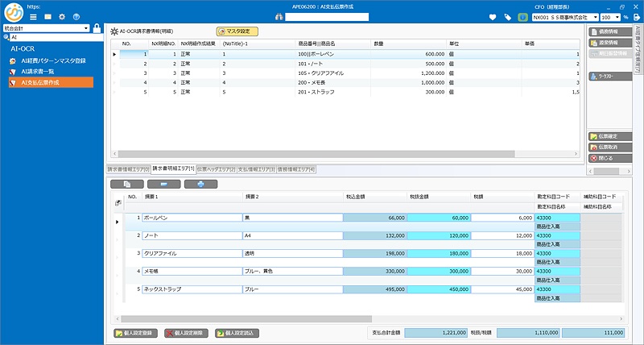Switch to 伝票ヘッダエリア[2] tab
Image resolution: width=644 pixels, height=345 pixels.
point(216,169)
